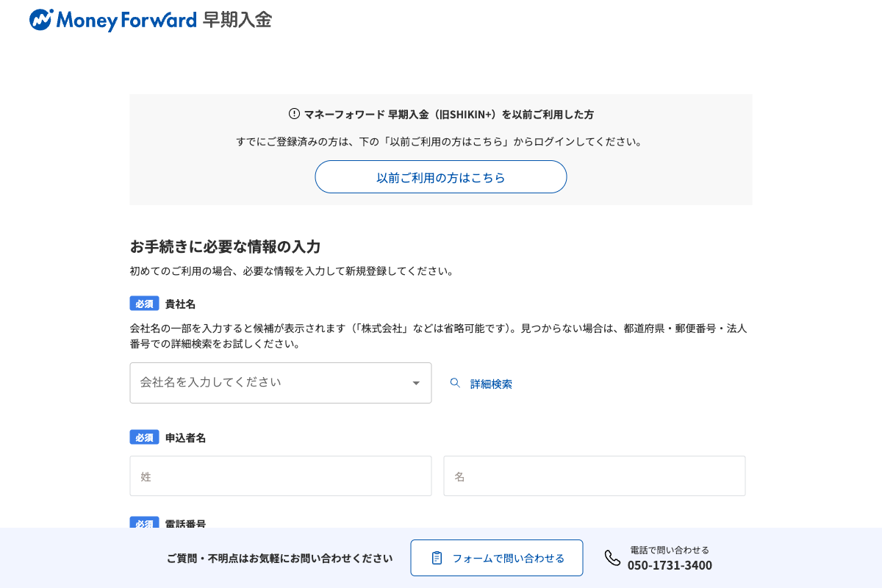882x588 pixels.
Task: Click the 貴社名 label
Action: 180,304
